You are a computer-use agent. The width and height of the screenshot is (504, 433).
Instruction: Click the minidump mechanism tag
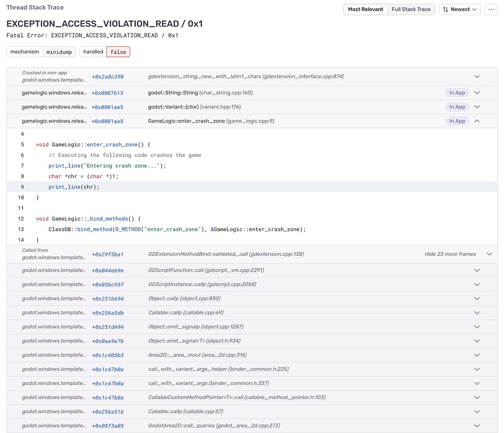[59, 52]
